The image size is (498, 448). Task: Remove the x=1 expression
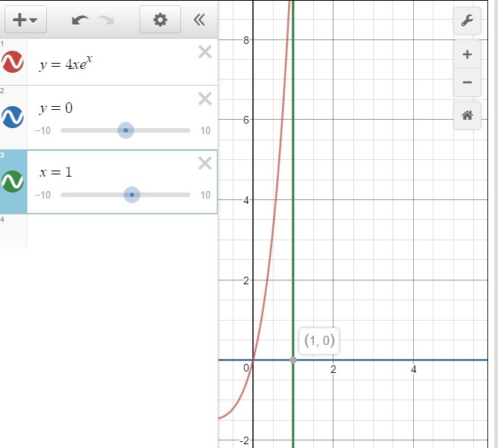click(x=205, y=163)
